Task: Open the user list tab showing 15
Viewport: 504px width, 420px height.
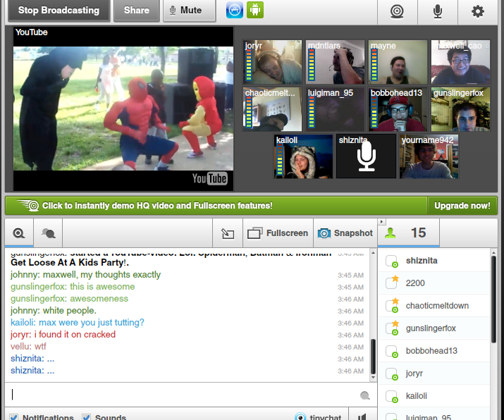Action: point(409,233)
